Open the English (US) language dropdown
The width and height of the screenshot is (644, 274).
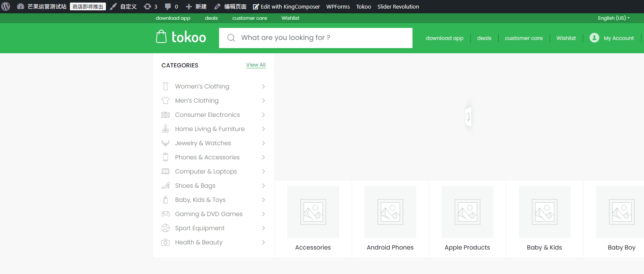(x=614, y=18)
